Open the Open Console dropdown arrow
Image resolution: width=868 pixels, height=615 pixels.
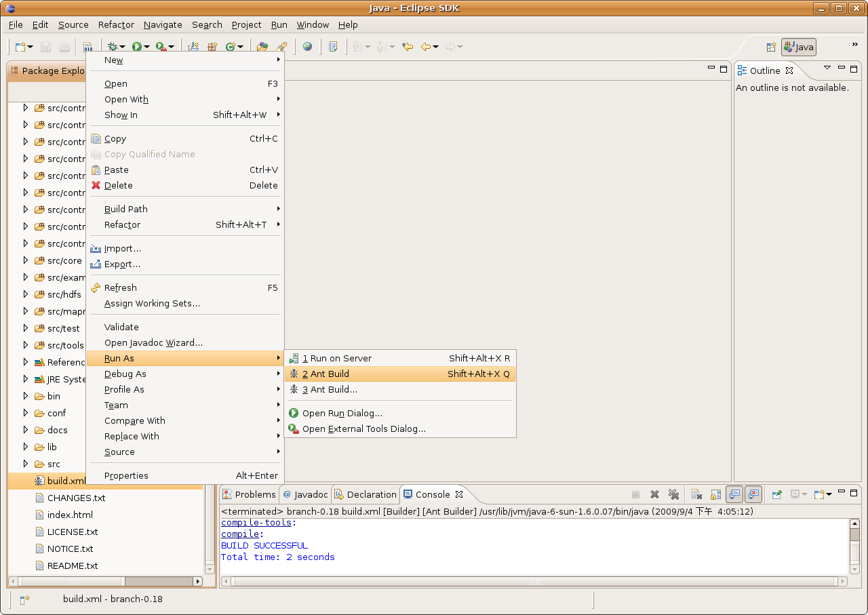[829, 495]
